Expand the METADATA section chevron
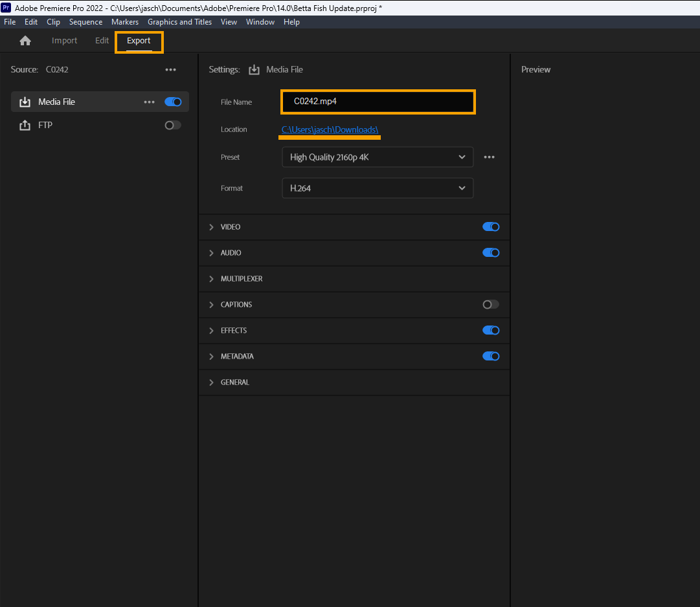The height and width of the screenshot is (607, 700). point(211,357)
